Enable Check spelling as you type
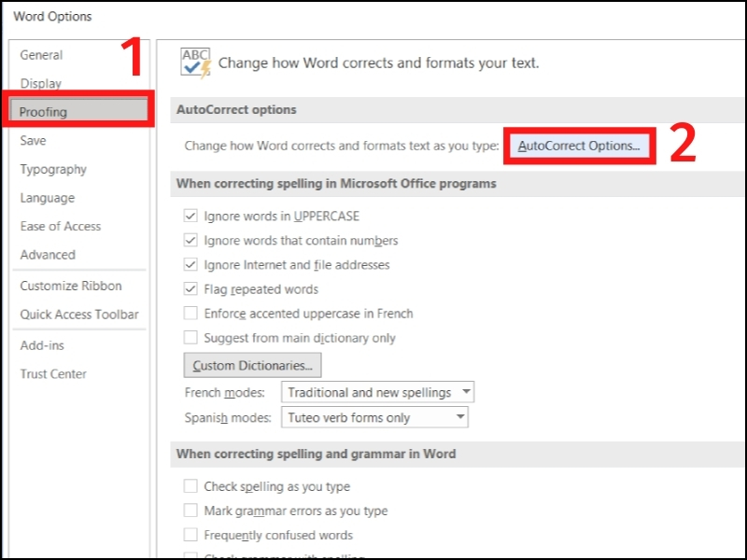The height and width of the screenshot is (560, 747). (x=190, y=485)
